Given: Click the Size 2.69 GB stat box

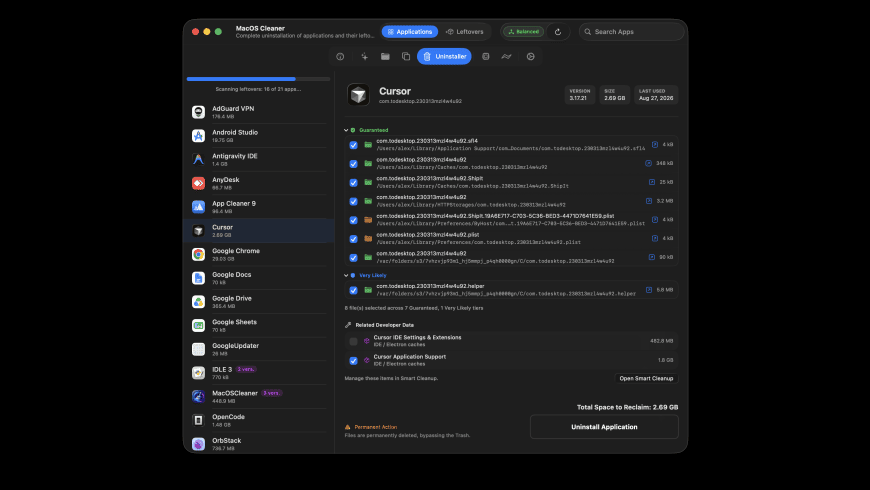Looking at the screenshot, I should coord(614,94).
